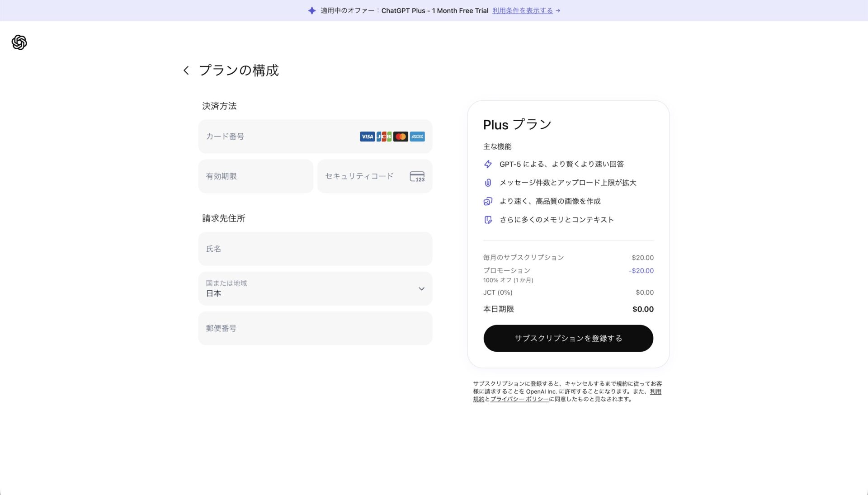The width and height of the screenshot is (868, 495).
Task: Click the American Express card icon
Action: pyautogui.click(x=417, y=137)
